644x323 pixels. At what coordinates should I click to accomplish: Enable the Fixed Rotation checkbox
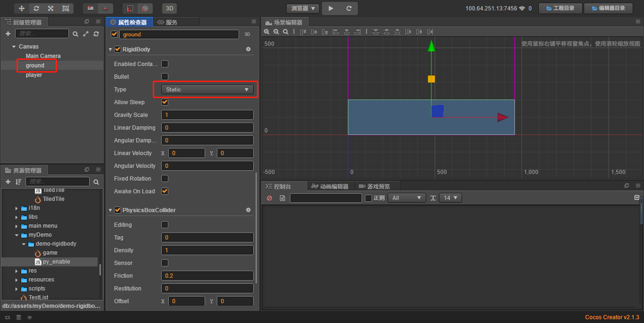point(165,178)
